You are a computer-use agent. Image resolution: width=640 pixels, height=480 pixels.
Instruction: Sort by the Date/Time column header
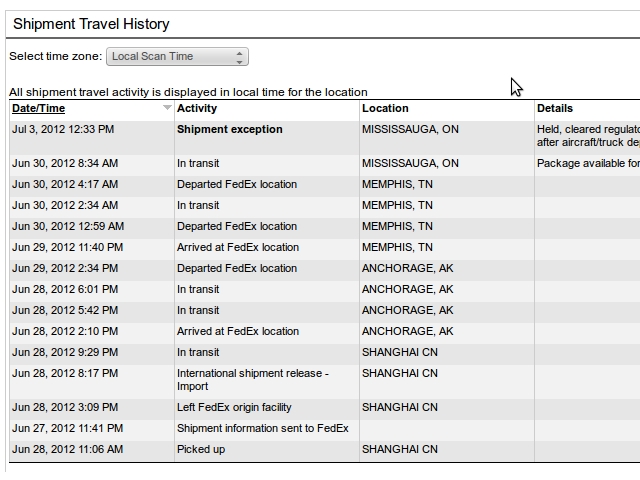pos(38,108)
